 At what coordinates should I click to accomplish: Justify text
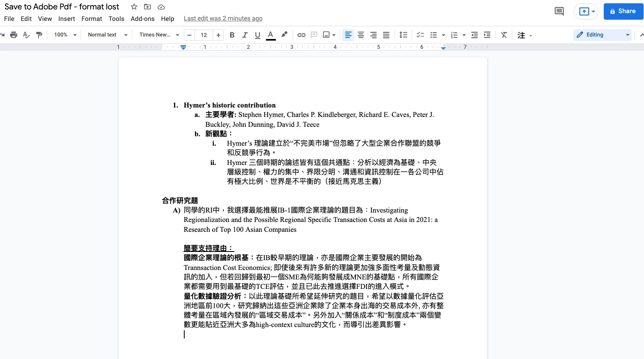pyautogui.click(x=386, y=35)
